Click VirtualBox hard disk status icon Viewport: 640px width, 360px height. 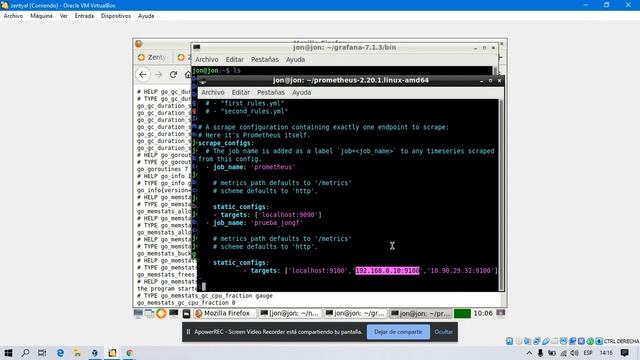(x=509, y=341)
